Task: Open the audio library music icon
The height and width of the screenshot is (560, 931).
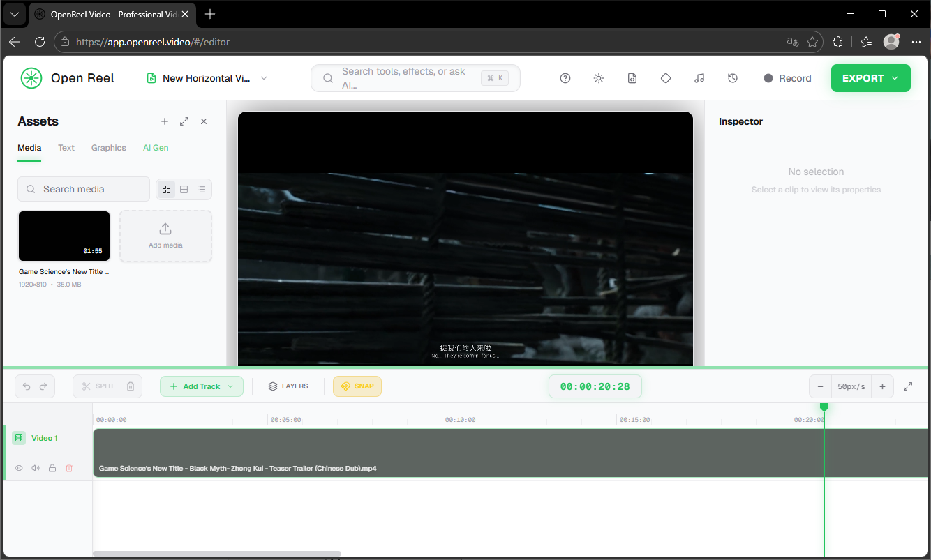Action: pyautogui.click(x=699, y=78)
